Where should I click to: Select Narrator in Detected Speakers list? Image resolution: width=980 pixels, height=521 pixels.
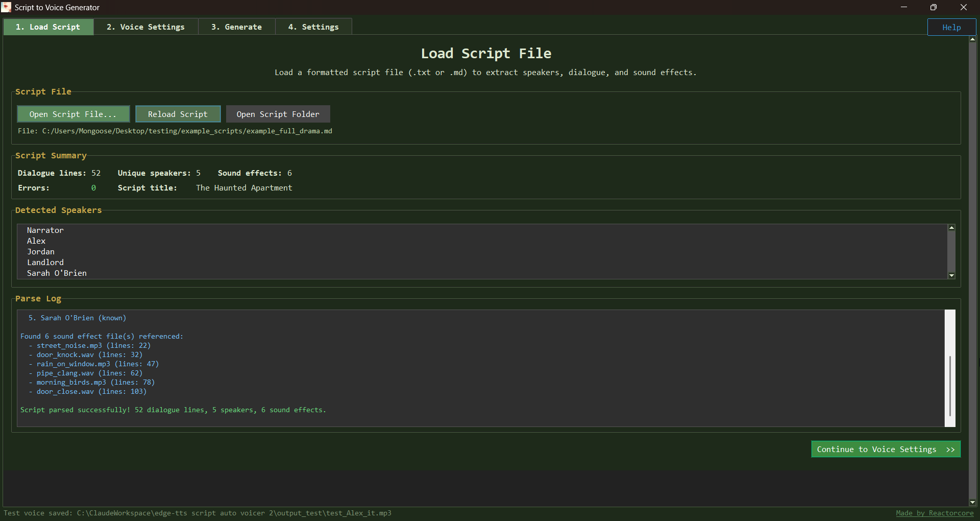coord(45,230)
